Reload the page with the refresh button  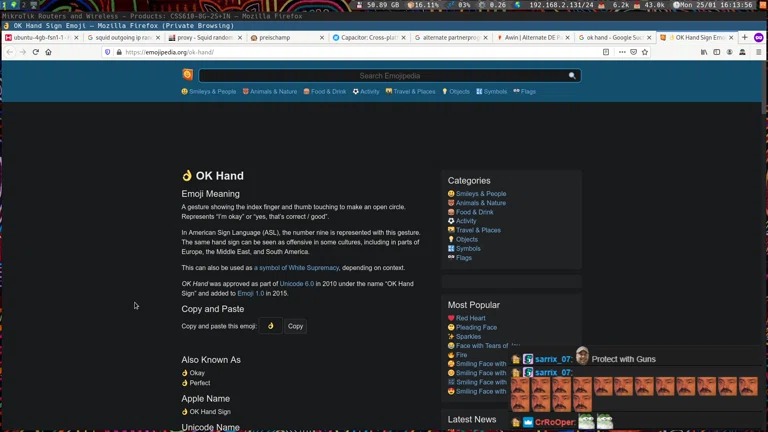tap(36, 52)
